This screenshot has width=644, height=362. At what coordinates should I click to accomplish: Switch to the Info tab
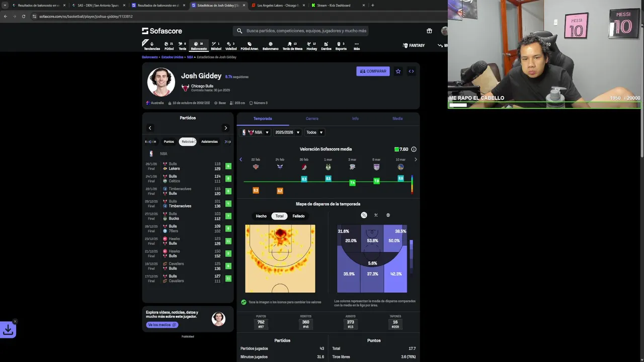coord(355,119)
